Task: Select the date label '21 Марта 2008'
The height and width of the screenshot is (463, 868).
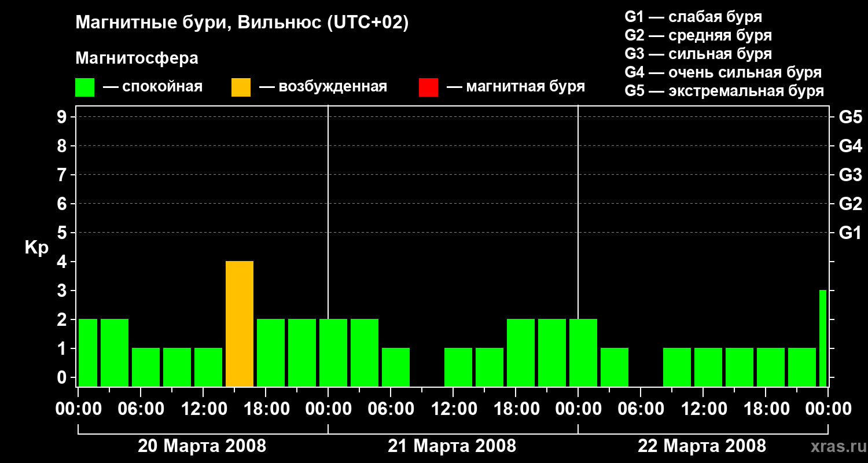Action: pyautogui.click(x=452, y=446)
